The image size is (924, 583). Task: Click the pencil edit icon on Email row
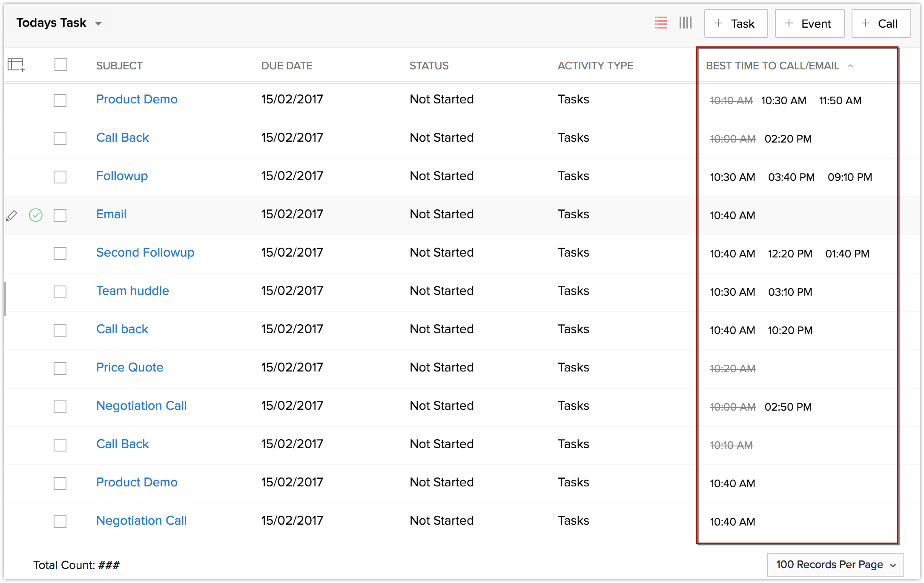[x=11, y=215]
